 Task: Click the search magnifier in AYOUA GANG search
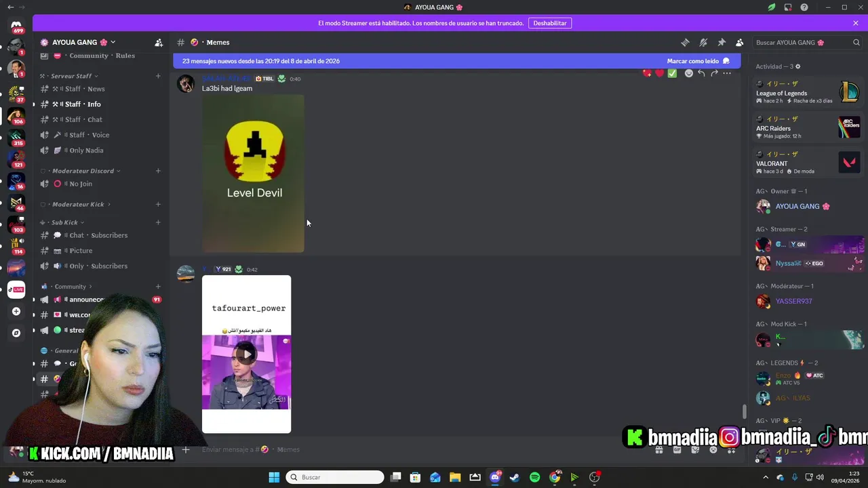[856, 42]
